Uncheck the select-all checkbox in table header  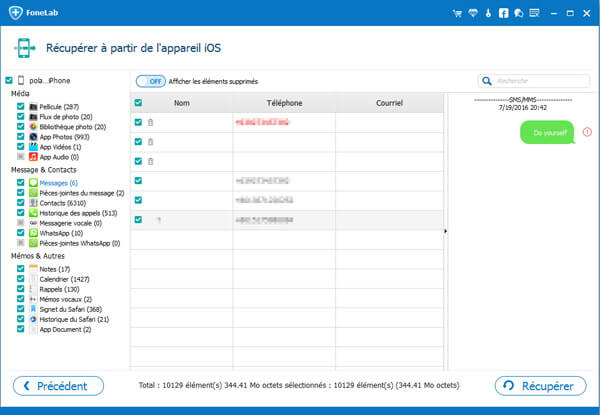pyautogui.click(x=138, y=103)
